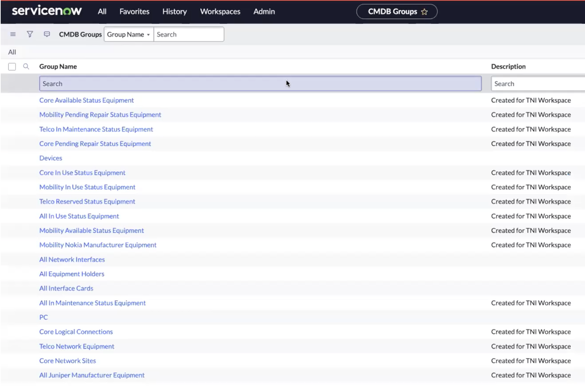The height and width of the screenshot is (392, 585).
Task: Open Telco Reserved Status Equipment
Action: pos(87,202)
